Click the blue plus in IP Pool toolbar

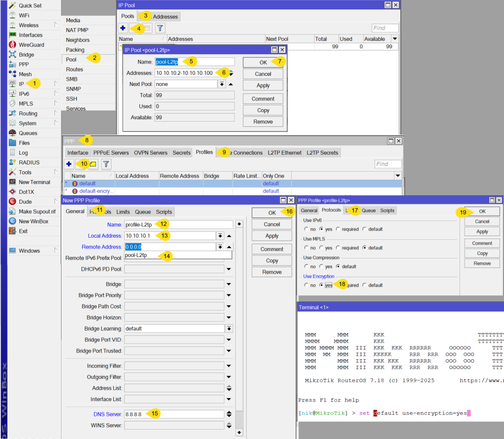coord(123,28)
